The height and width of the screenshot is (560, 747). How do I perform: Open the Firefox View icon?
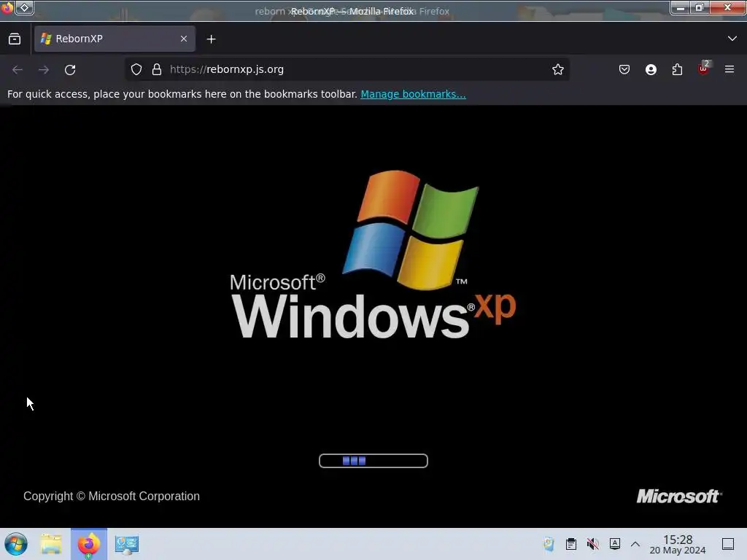coord(15,39)
